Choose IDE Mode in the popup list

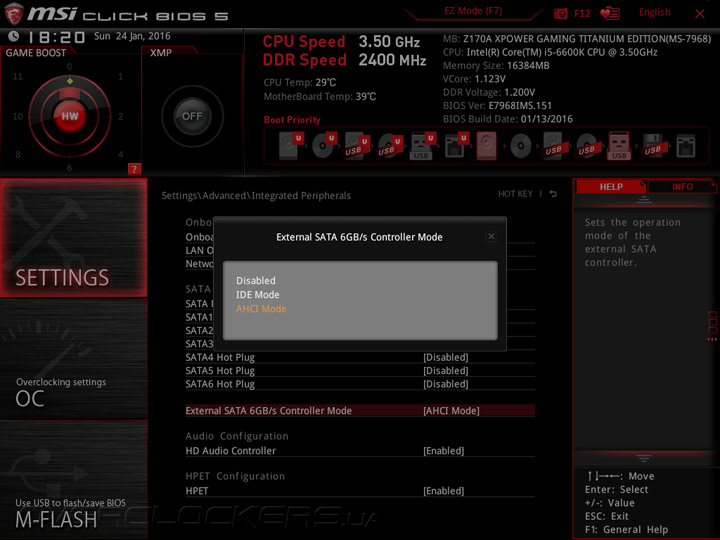(258, 294)
